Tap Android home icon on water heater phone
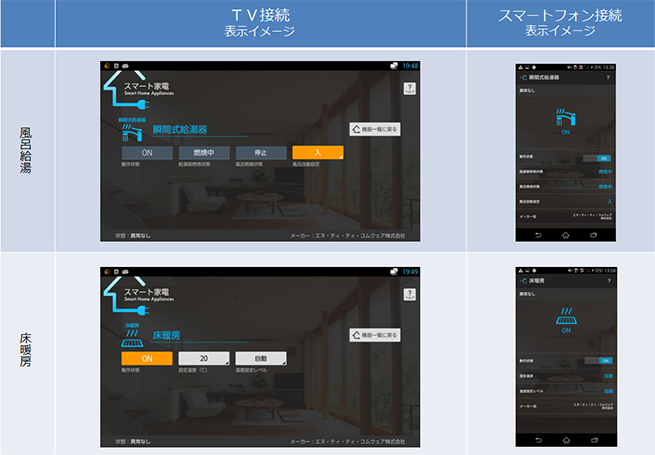Screen dimensions: 655x455 point(565,234)
